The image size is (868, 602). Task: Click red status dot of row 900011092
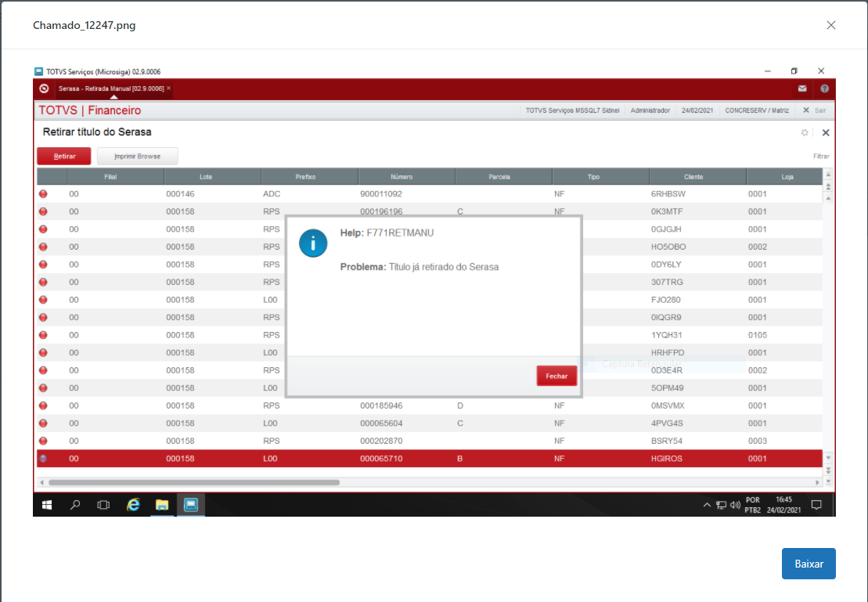coord(43,194)
